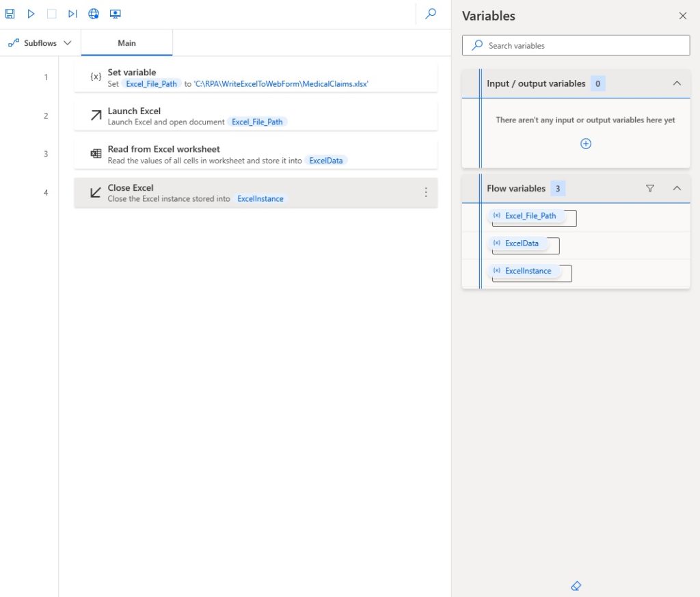Open the Subflows dropdown
Viewport: 700px width, 597px height.
(x=40, y=42)
